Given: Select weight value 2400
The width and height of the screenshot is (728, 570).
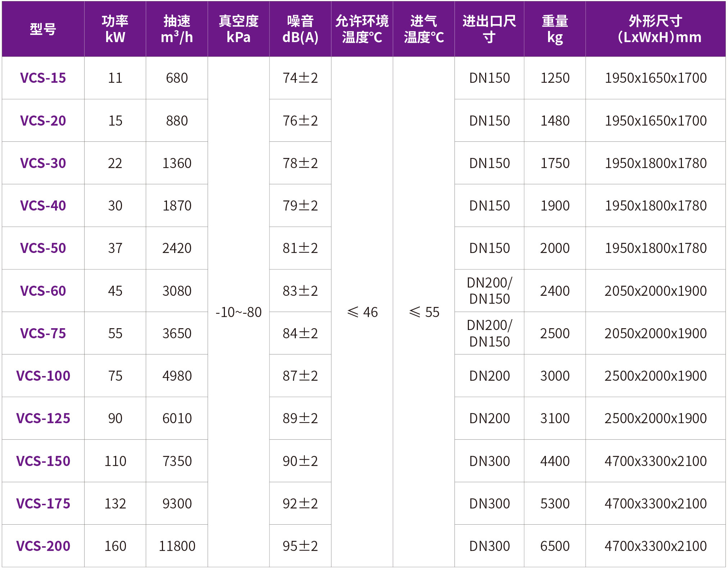Looking at the screenshot, I should [x=555, y=291].
